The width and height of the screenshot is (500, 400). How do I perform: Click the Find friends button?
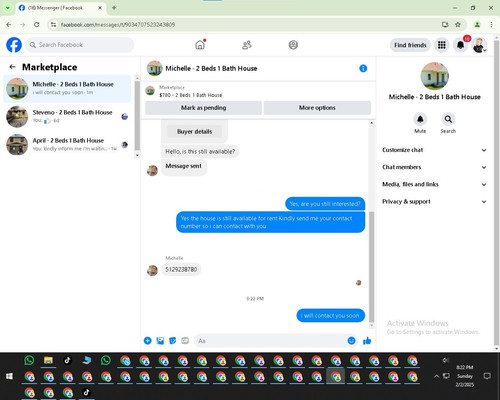410,45
